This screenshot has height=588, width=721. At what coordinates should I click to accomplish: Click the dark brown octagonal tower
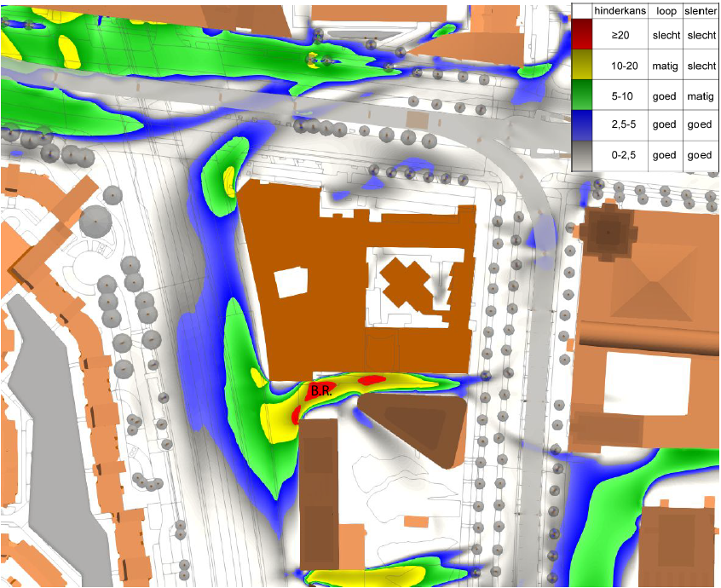[x=608, y=231]
